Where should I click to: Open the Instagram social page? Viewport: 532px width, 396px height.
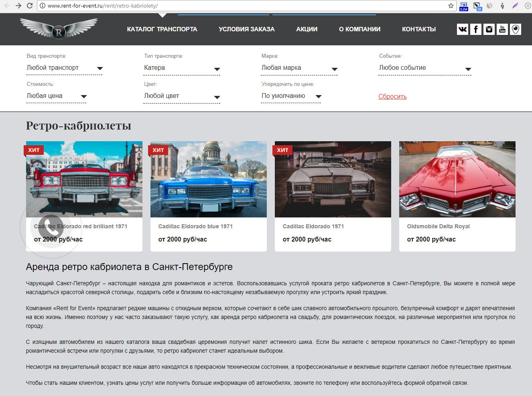pyautogui.click(x=489, y=29)
